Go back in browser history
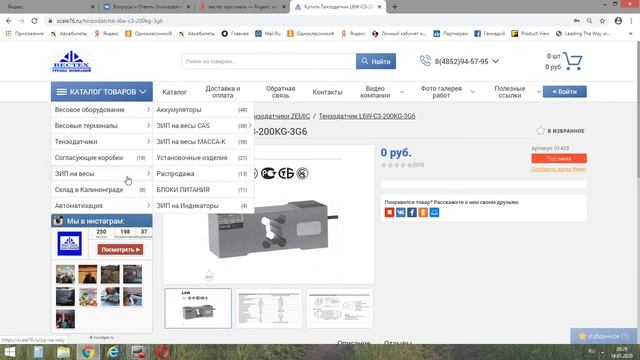The width and height of the screenshot is (640, 360). pos(9,21)
